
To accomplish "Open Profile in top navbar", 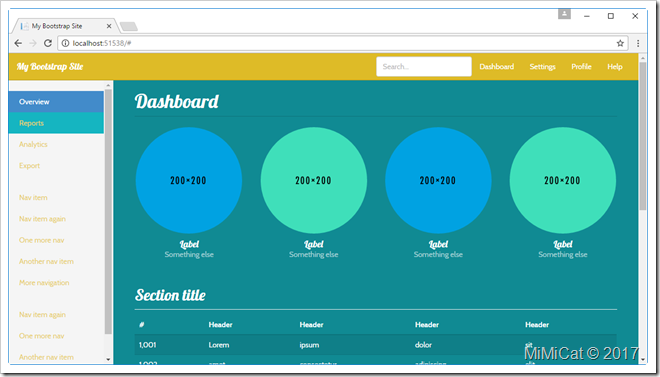I will click(x=581, y=66).
